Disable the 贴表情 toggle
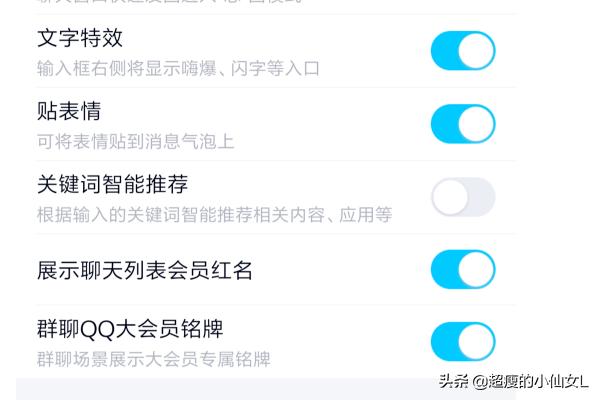This screenshot has height=400, width=600. tap(463, 124)
